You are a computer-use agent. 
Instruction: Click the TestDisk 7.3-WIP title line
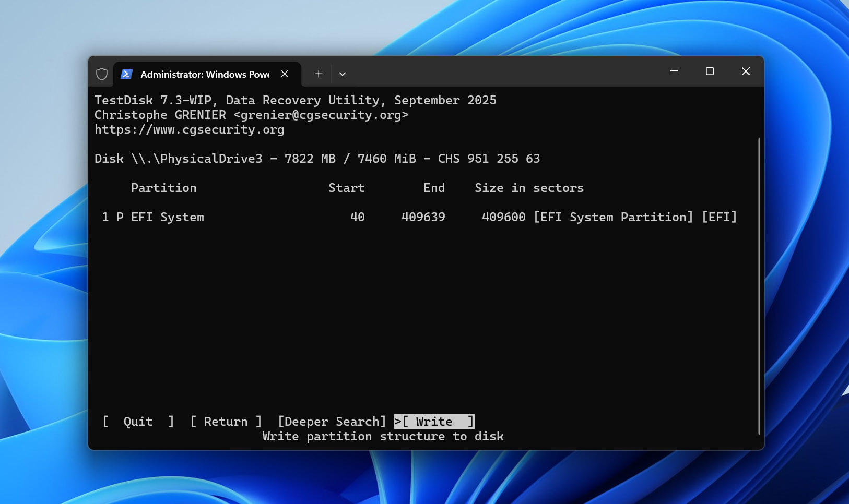point(296,100)
